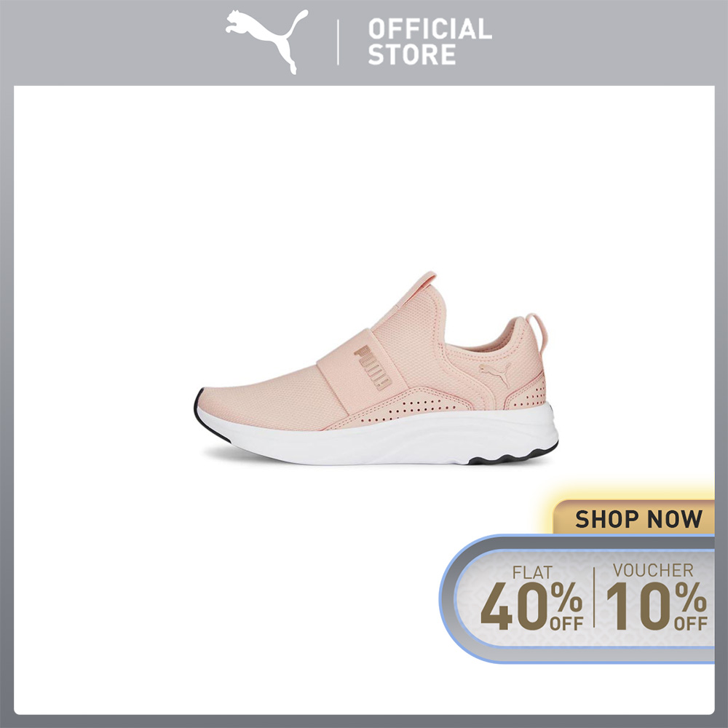The width and height of the screenshot is (728, 728).
Task: Click the white Puma cat logo in header
Action: pos(266,41)
